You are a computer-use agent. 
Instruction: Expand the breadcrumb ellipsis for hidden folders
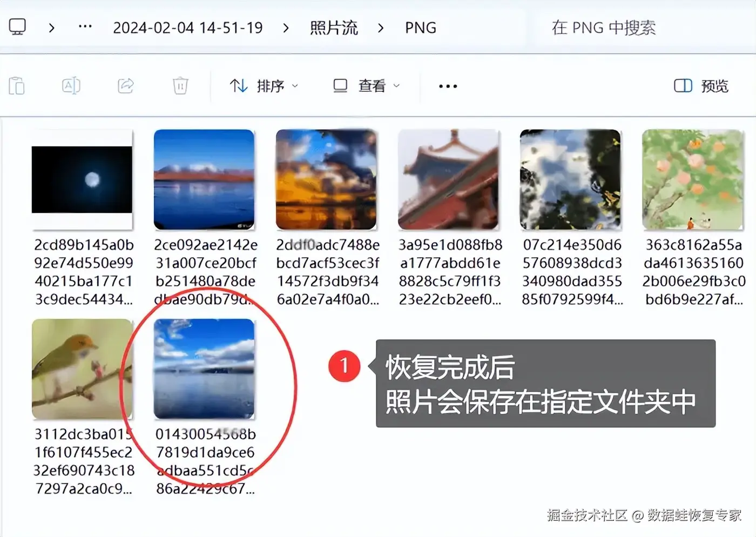(x=85, y=27)
